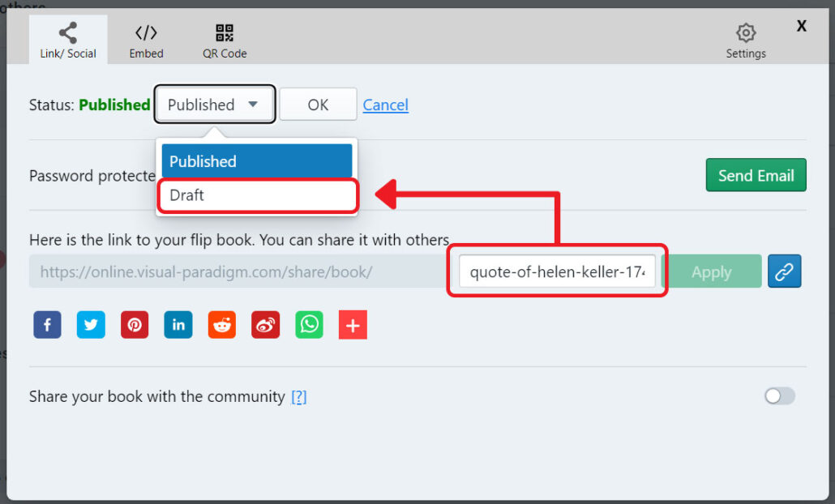Share flipbook on Twitter

(91, 325)
